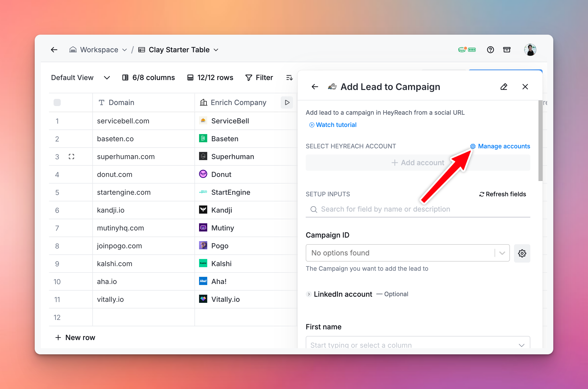Open the Filter menu
Image resolution: width=588 pixels, height=389 pixels.
pyautogui.click(x=259, y=77)
